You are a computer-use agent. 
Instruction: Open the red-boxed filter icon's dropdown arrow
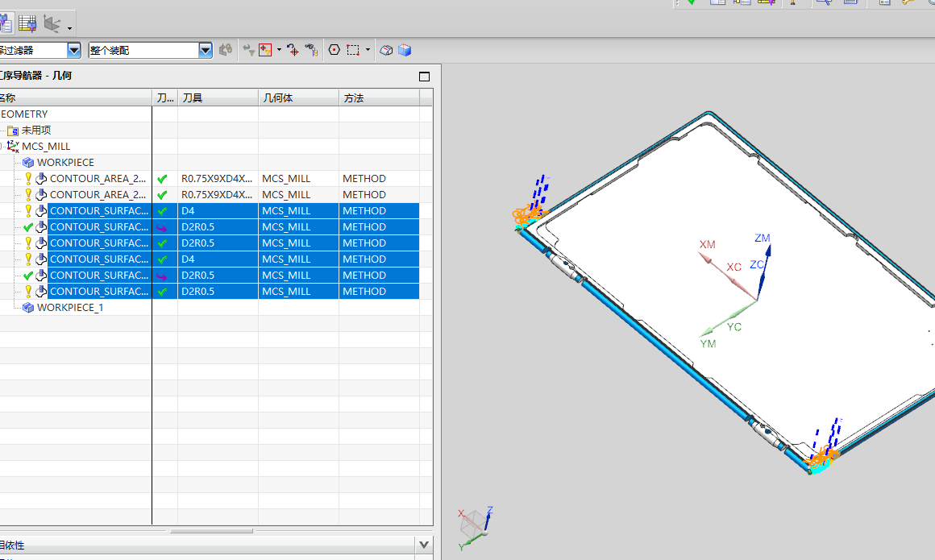[279, 50]
